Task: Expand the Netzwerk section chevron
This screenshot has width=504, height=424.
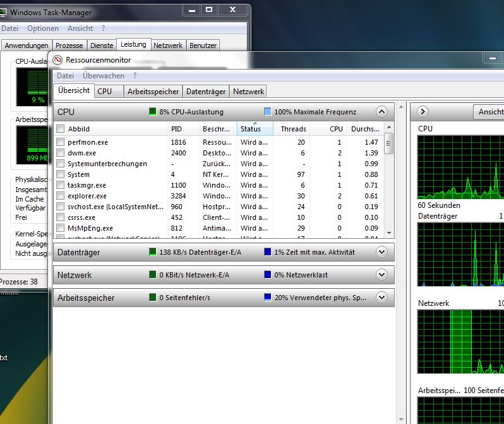Action: (381, 275)
